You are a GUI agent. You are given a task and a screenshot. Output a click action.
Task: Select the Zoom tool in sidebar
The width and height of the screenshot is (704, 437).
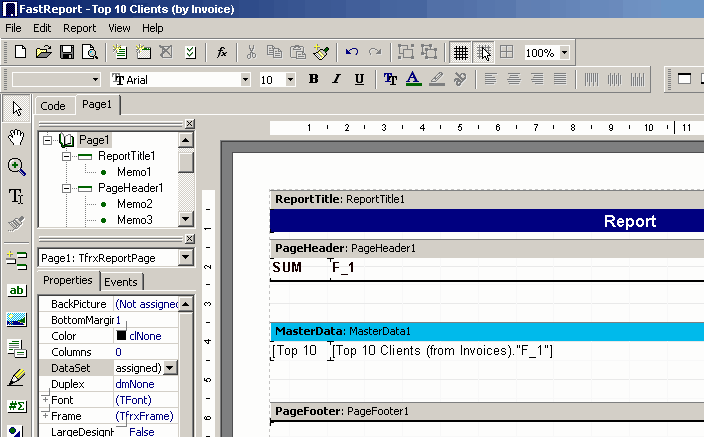click(x=16, y=166)
